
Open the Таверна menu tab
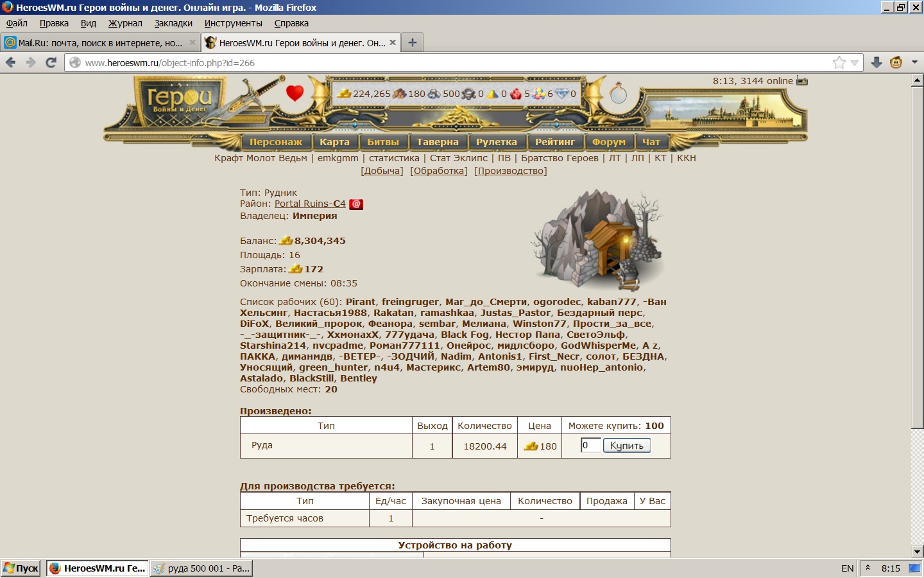click(x=438, y=142)
